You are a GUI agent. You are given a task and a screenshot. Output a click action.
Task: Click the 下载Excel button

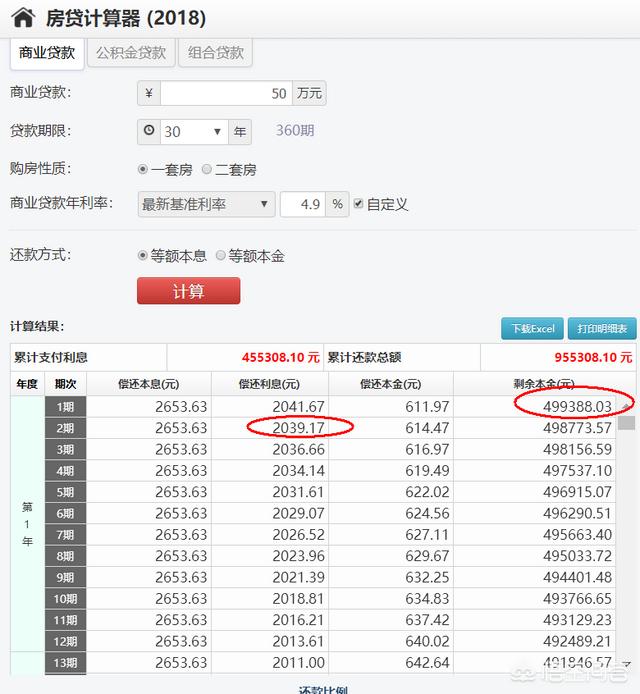[532, 328]
